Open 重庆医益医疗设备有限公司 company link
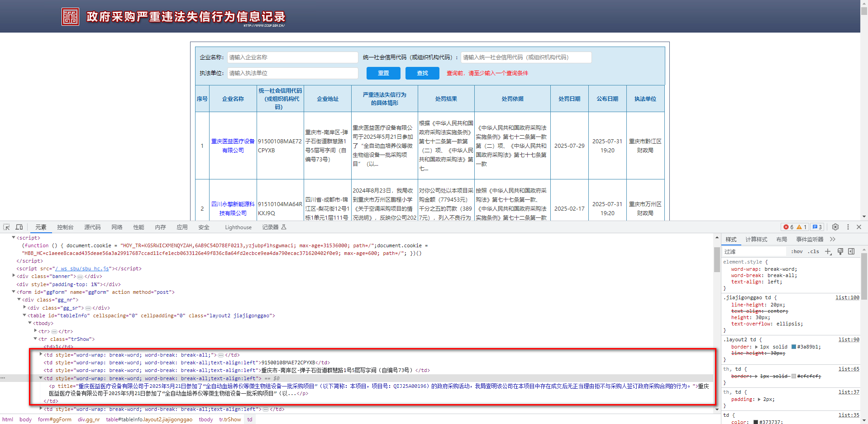The image size is (868, 424). click(233, 146)
